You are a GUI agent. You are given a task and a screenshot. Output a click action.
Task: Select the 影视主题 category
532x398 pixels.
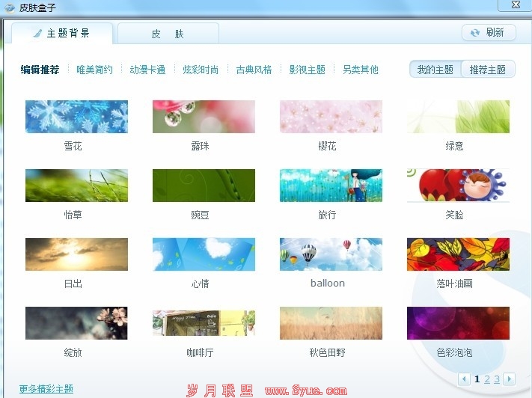pyautogui.click(x=307, y=70)
